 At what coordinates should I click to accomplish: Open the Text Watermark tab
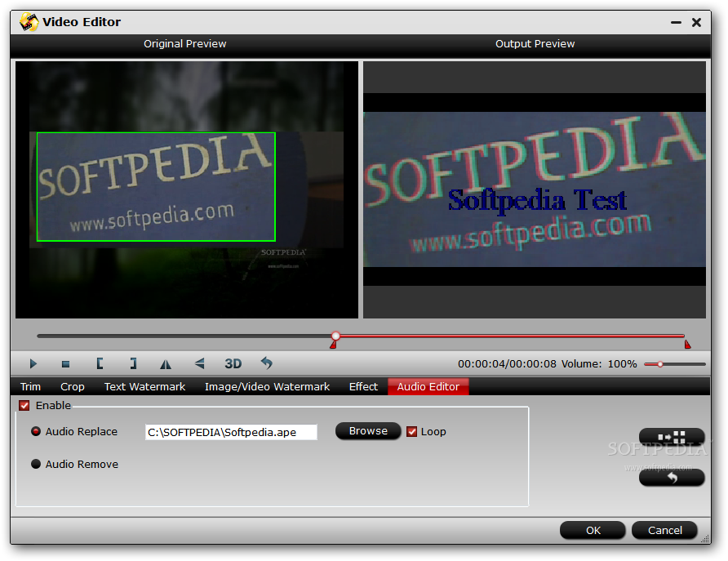[144, 386]
